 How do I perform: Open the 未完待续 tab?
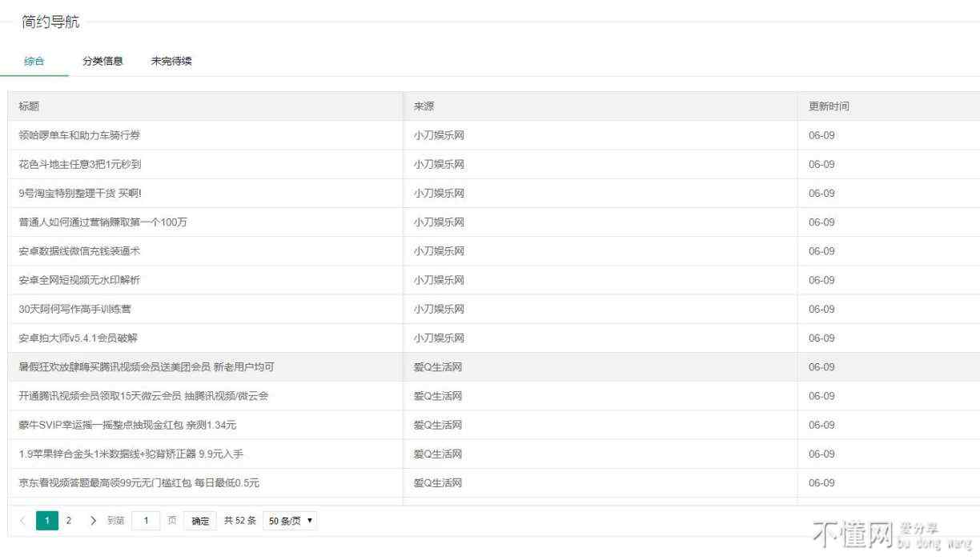tap(171, 61)
